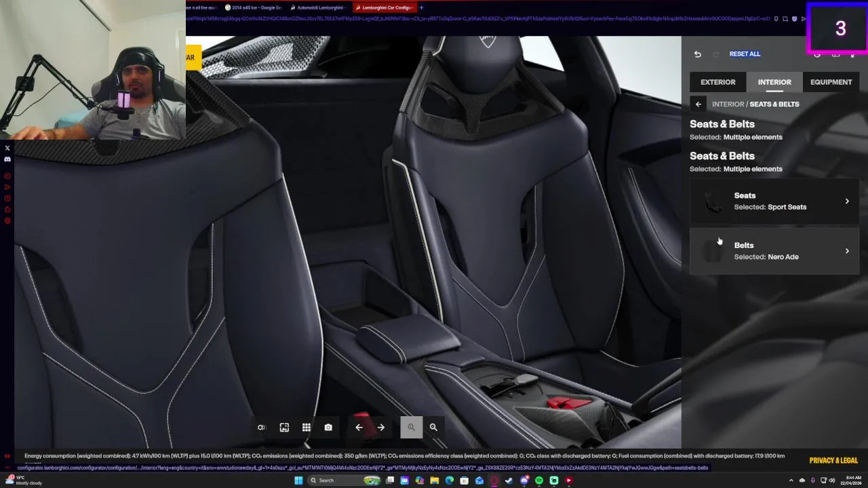
Task: Click the Discord sidebar icon
Action: (7, 159)
